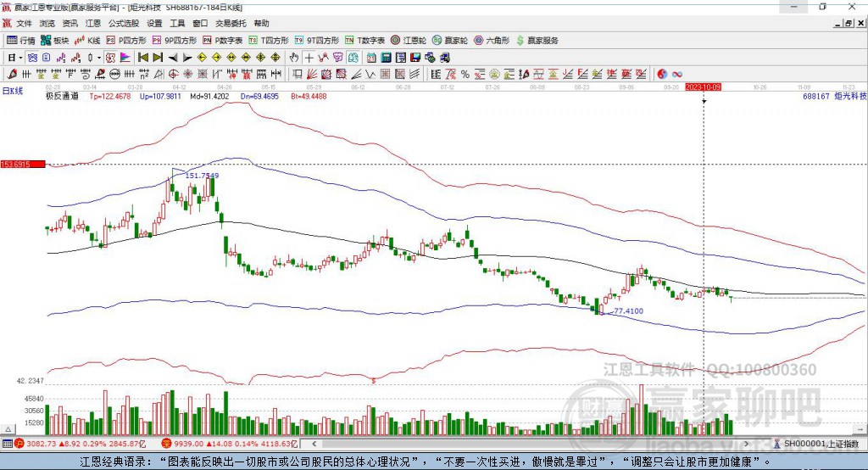This screenshot has width=868, height=470.
Task: Select the percent retracement tool
Action: (465, 75)
